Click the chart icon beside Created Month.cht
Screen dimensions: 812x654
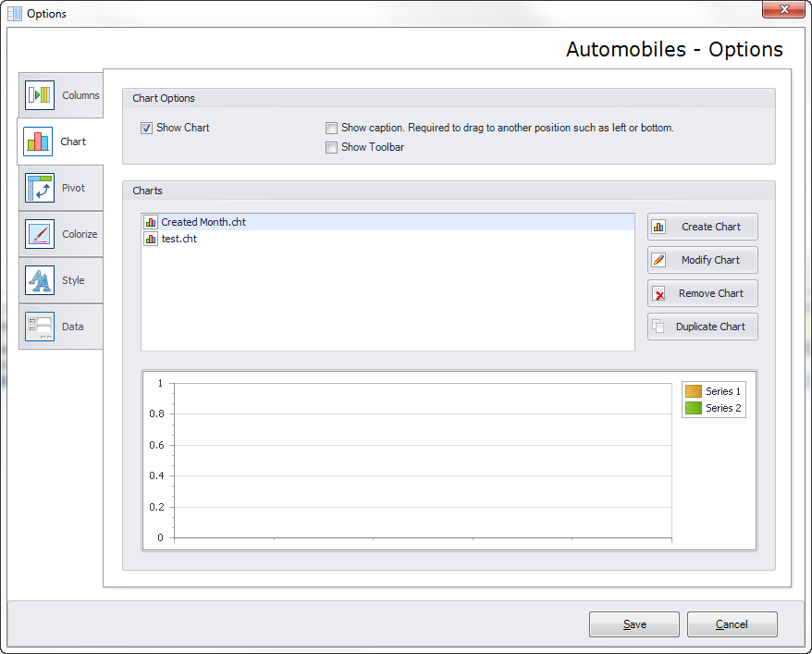click(151, 222)
